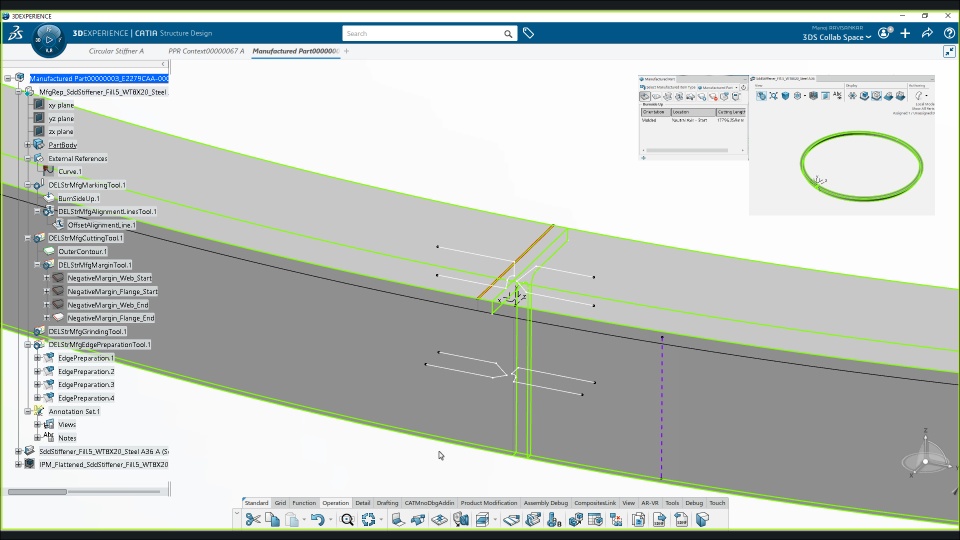Screen dimensions: 960x540
Task: Select BurnSideUp.1 in the tree
Action: click(78, 198)
